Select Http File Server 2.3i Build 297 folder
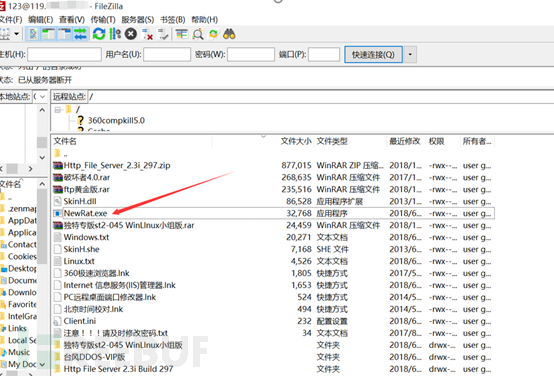 pyautogui.click(x=118, y=369)
